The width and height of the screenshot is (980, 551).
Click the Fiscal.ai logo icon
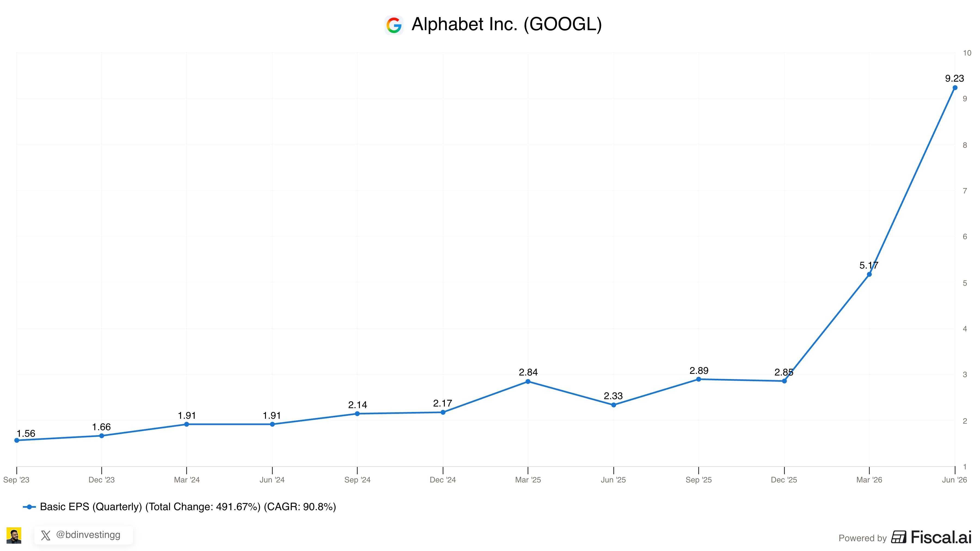pyautogui.click(x=899, y=537)
